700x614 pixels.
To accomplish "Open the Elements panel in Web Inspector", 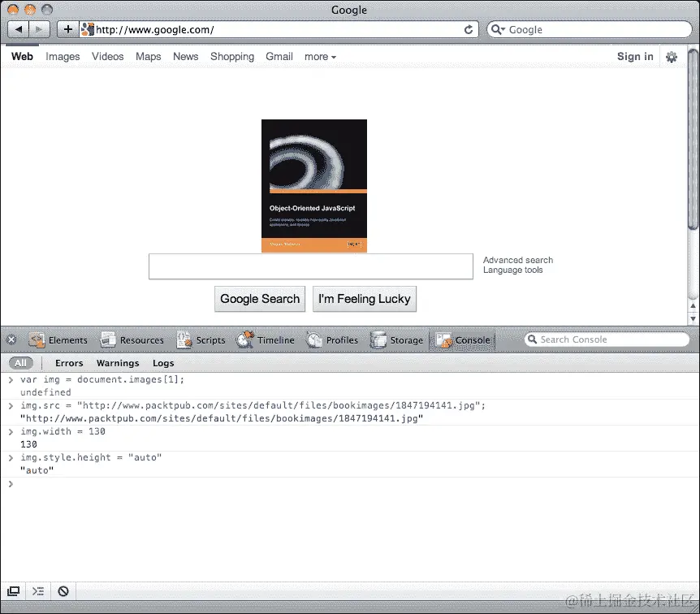I will coord(58,339).
